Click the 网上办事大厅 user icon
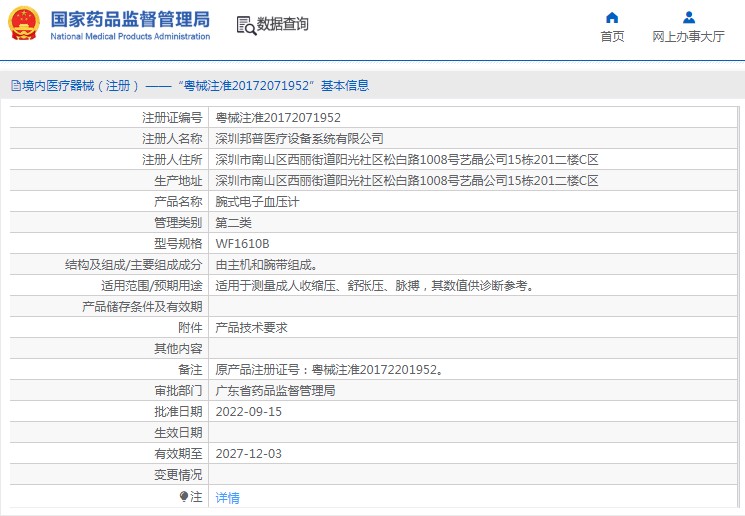The width and height of the screenshot is (745, 516). (x=688, y=18)
